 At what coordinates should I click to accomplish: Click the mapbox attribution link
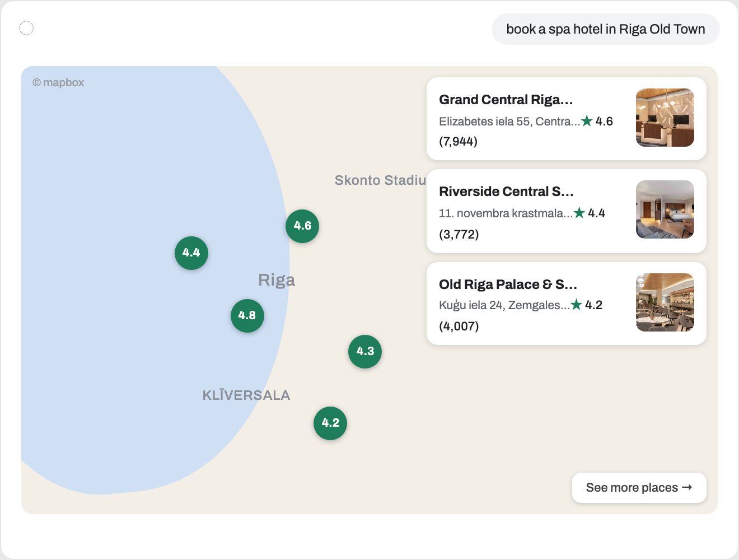[58, 82]
